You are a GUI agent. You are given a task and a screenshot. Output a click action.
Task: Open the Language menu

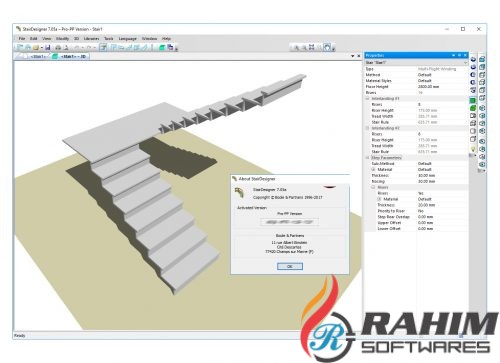[x=127, y=39]
